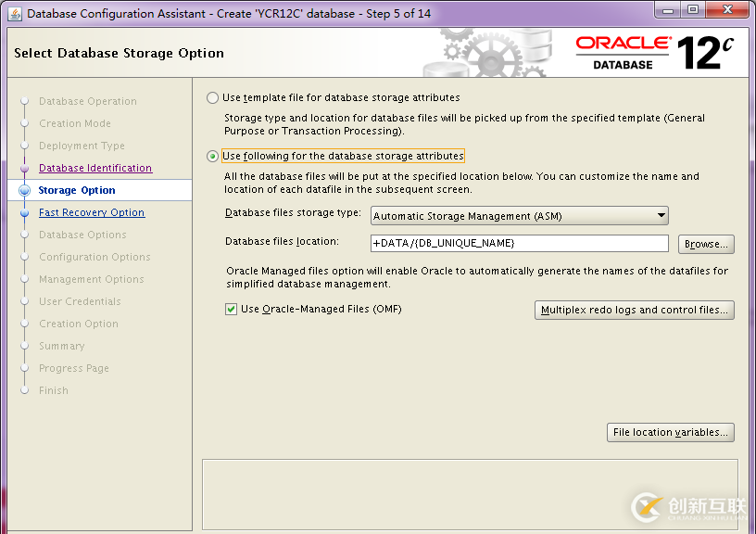Click Management Options step label
This screenshot has height=534, width=756.
[91, 279]
